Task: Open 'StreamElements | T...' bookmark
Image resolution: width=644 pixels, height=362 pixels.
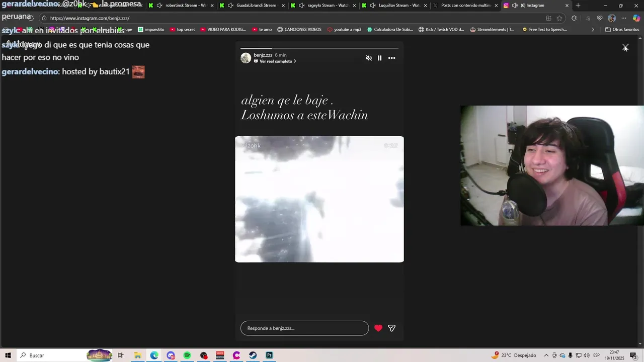Action: 492,30
